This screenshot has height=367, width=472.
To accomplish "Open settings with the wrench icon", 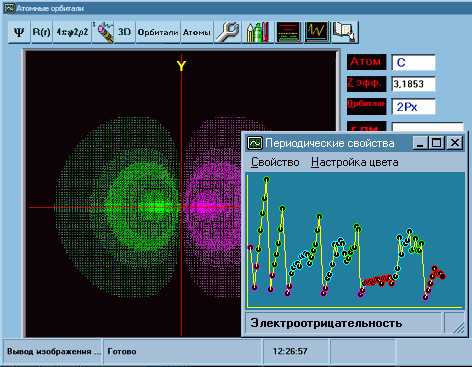I will 228,32.
